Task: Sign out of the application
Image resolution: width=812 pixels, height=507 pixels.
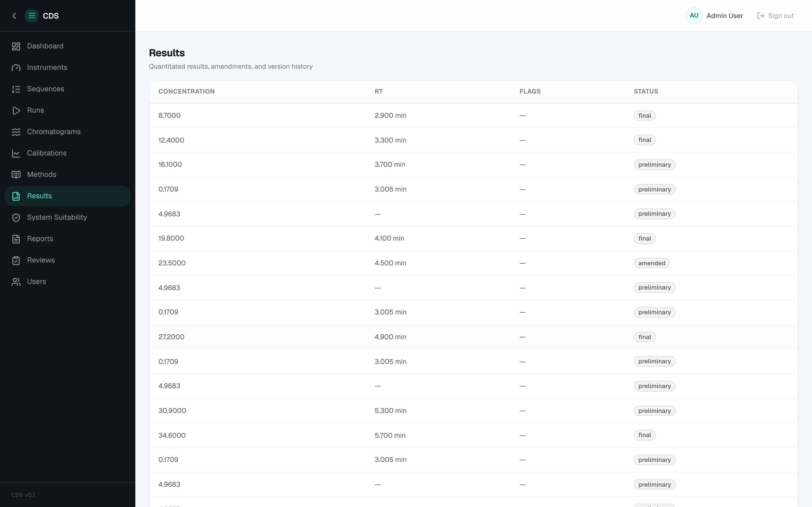Action: (775, 16)
